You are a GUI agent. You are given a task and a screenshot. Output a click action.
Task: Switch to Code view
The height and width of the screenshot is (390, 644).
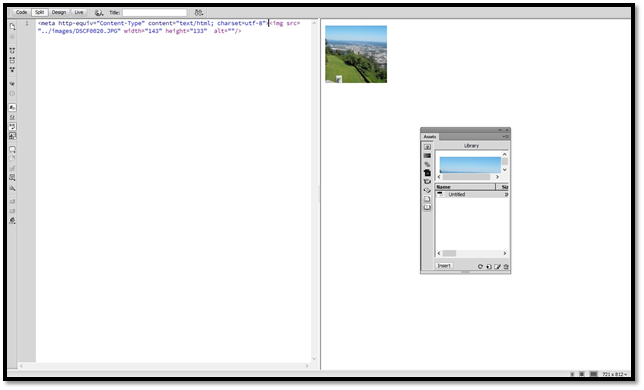coord(21,12)
